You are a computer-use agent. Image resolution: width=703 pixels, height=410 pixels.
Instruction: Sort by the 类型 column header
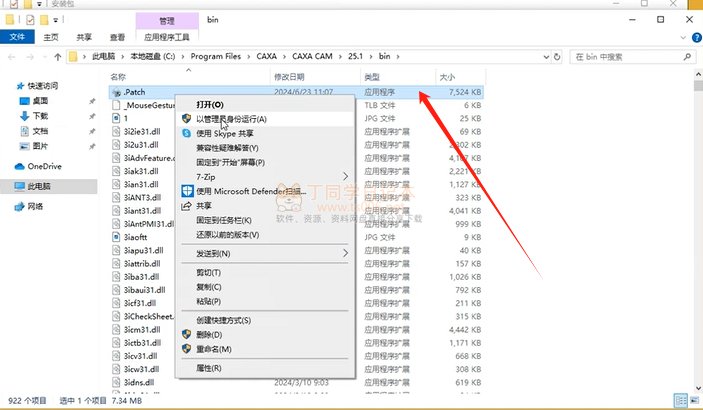(372, 77)
